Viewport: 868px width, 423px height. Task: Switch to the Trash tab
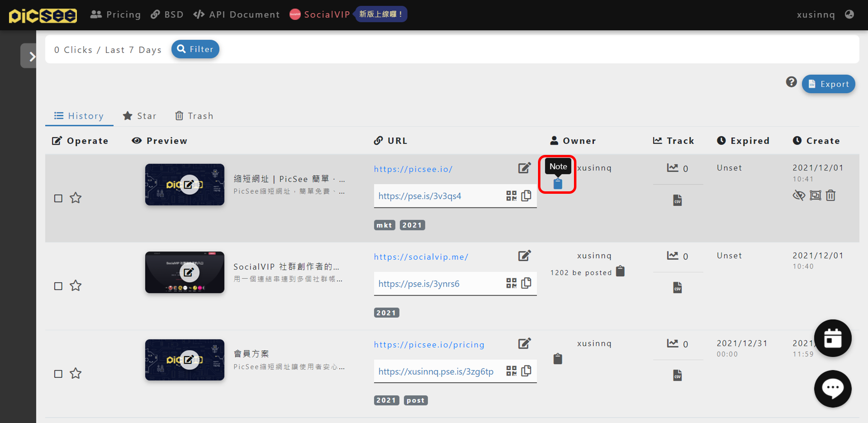tap(194, 116)
